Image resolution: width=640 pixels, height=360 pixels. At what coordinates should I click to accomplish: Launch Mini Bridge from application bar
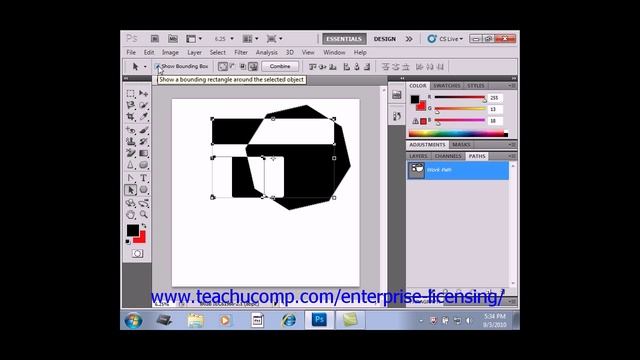point(173,39)
